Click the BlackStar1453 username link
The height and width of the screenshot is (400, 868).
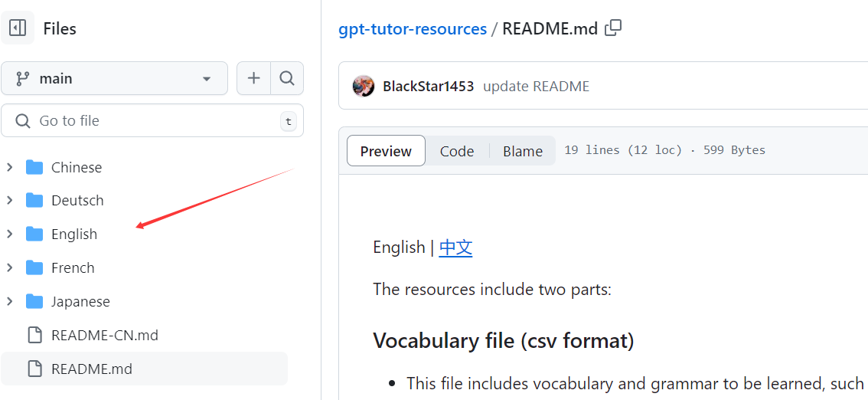tap(428, 87)
